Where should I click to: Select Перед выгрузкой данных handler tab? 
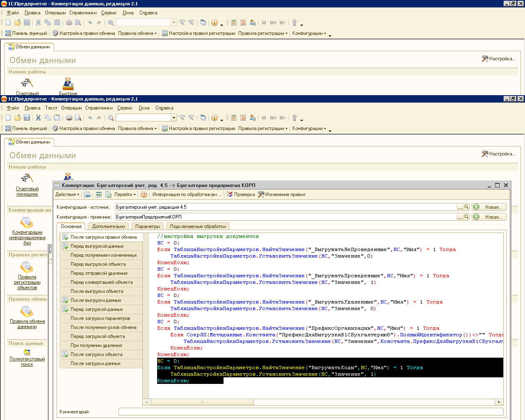(x=101, y=246)
